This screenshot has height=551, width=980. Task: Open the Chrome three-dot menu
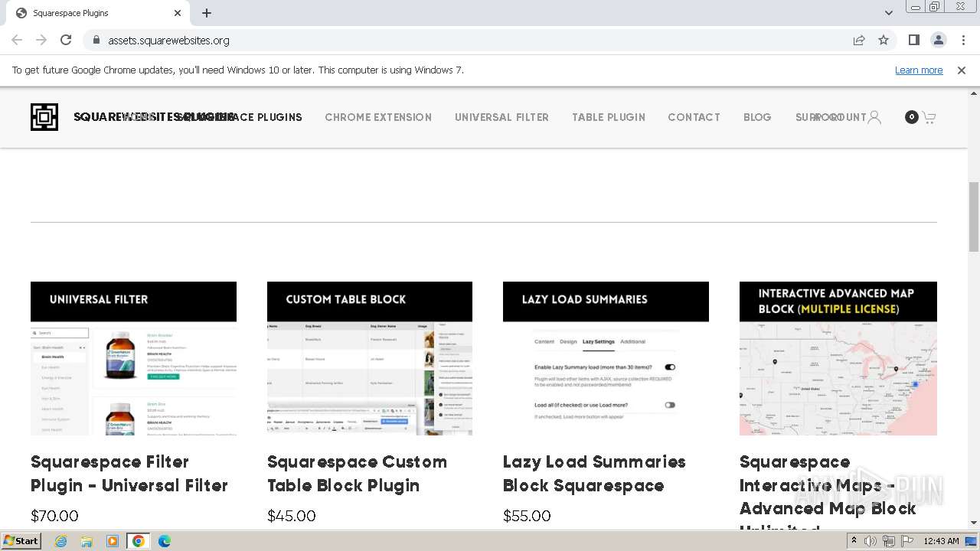pyautogui.click(x=963, y=40)
